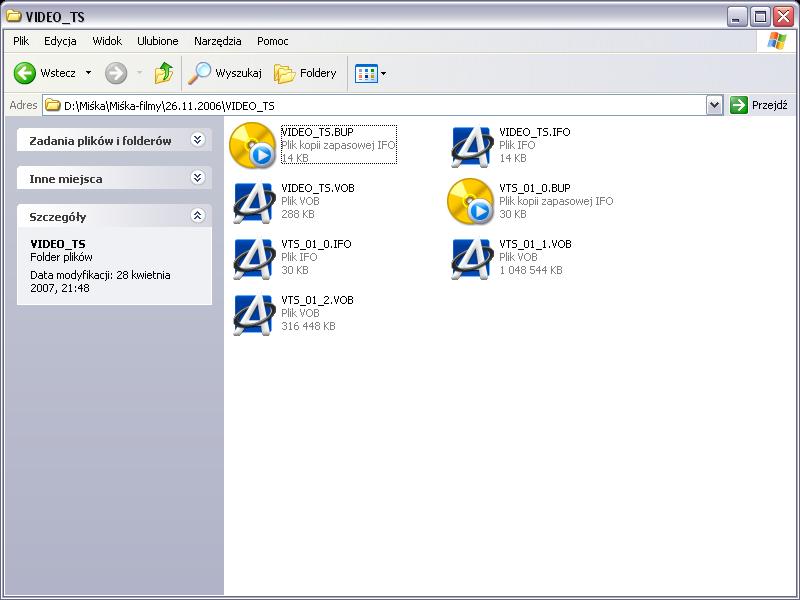The image size is (800, 600).
Task: Click VTS_01_0.IFO file name text
Action: point(316,244)
